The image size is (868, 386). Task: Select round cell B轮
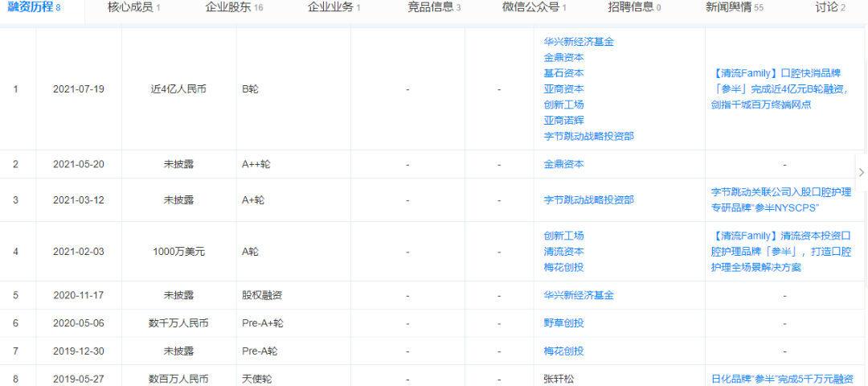[x=250, y=88]
